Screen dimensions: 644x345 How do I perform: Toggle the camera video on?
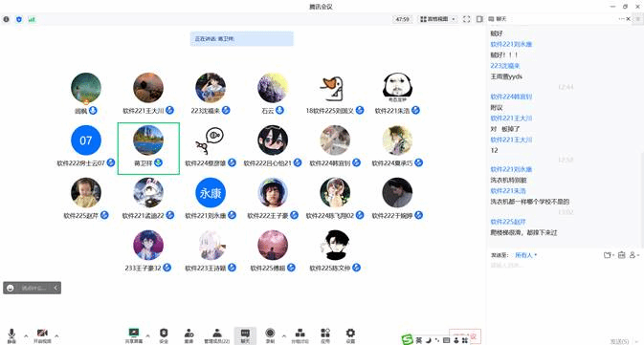pyautogui.click(x=42, y=335)
